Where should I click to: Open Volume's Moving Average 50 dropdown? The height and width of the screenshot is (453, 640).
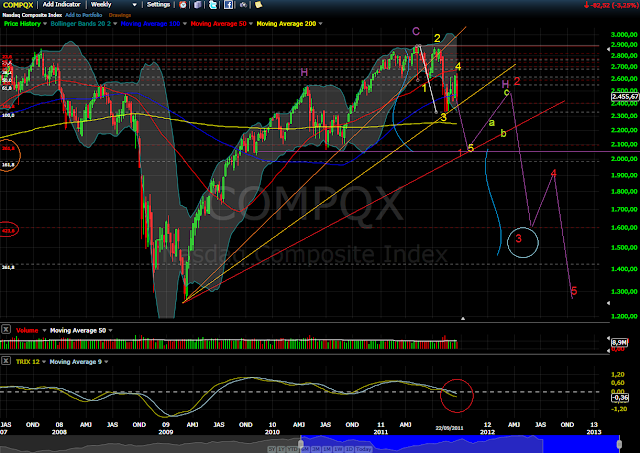(110, 330)
